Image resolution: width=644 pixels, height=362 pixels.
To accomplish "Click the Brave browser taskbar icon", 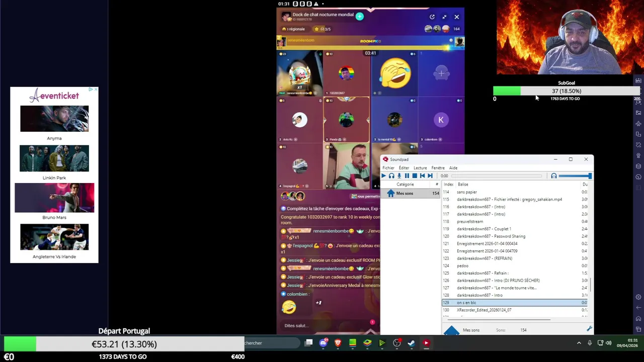I will (x=338, y=343).
